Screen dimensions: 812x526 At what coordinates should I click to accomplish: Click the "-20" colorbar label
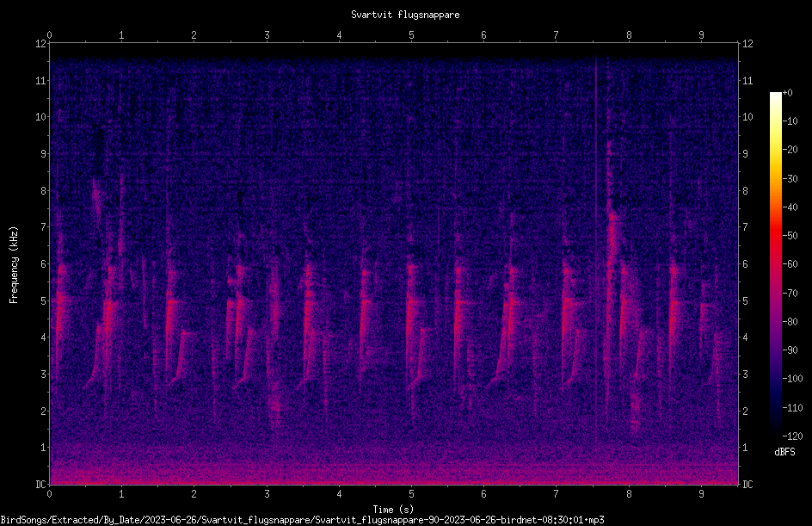[790, 150]
